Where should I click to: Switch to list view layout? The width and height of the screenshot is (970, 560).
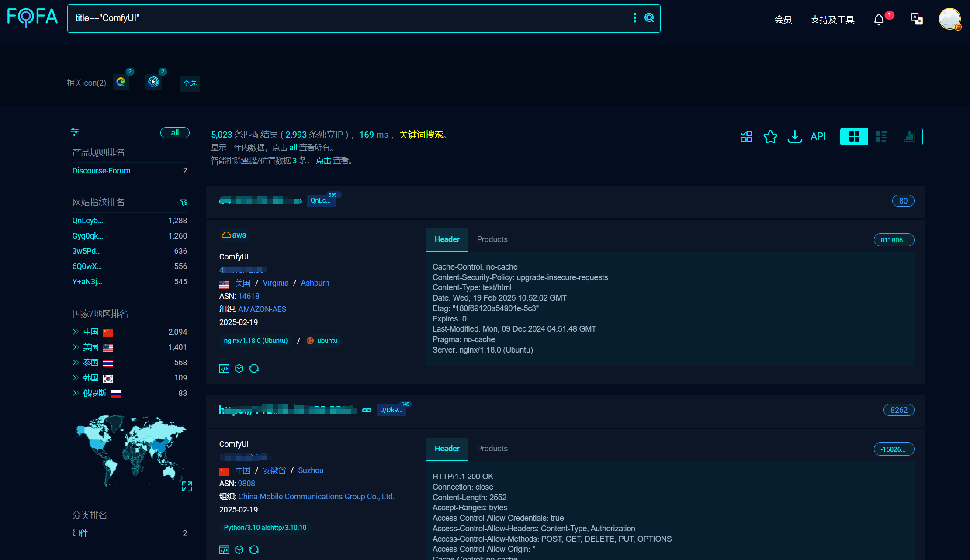[881, 137]
